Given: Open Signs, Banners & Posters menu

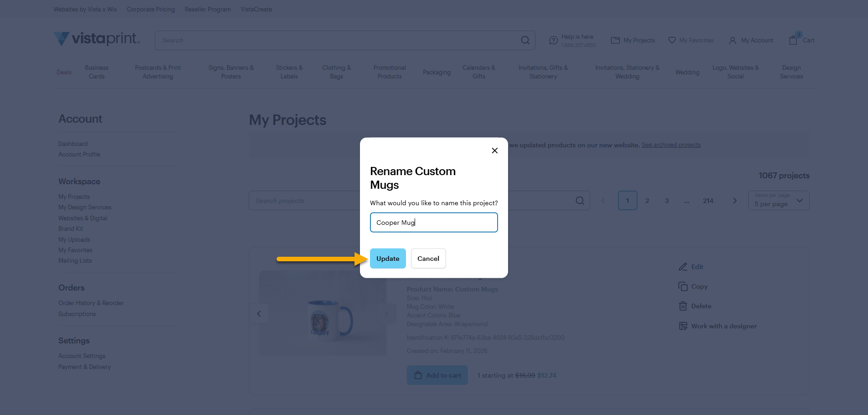Looking at the screenshot, I should coord(231,72).
